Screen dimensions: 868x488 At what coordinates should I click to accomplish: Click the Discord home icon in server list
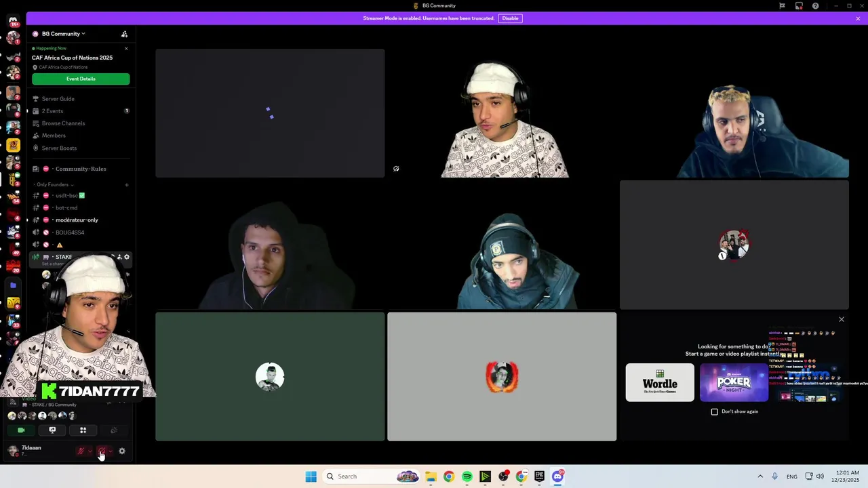[13, 21]
